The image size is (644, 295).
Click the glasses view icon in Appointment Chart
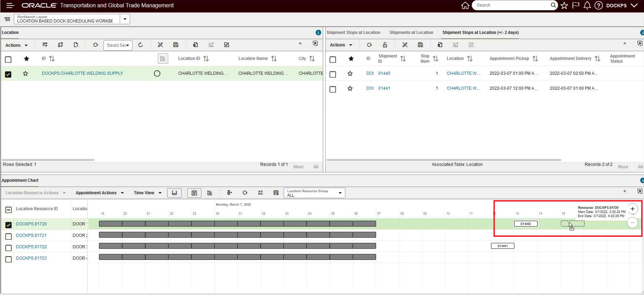click(174, 193)
